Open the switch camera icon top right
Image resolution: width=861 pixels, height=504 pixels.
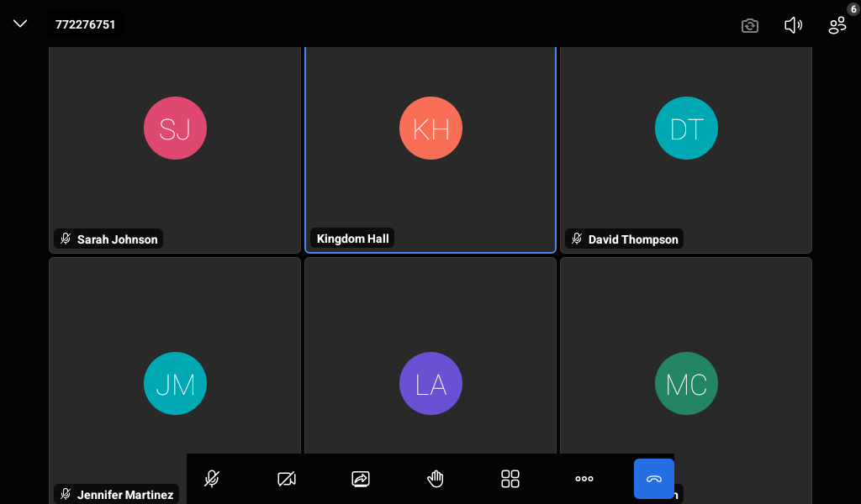point(749,25)
